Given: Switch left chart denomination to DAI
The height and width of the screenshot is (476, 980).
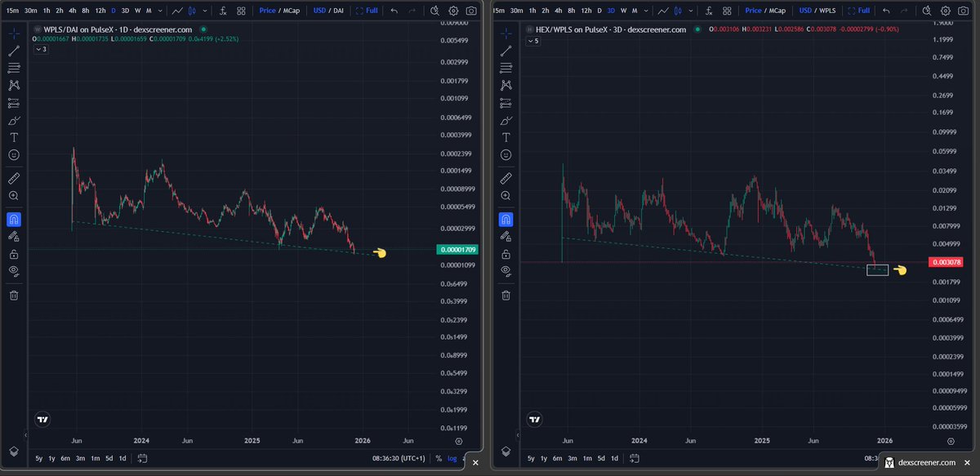Looking at the screenshot, I should click(337, 11).
